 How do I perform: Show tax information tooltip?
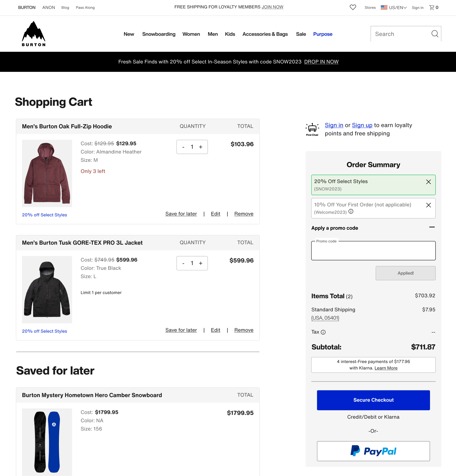[323, 332]
